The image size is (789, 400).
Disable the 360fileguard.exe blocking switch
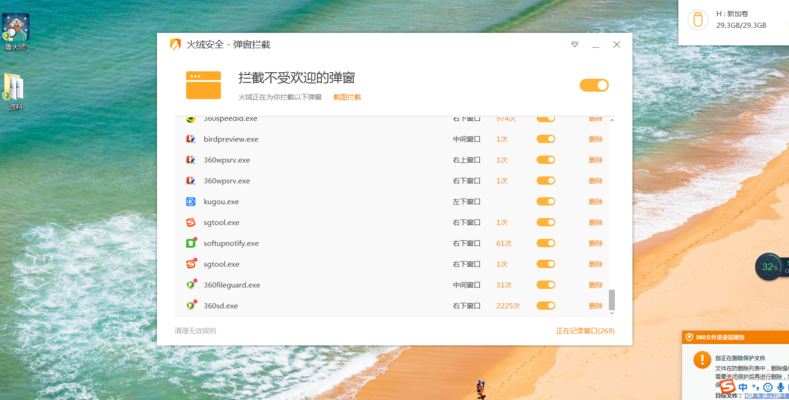(x=546, y=285)
